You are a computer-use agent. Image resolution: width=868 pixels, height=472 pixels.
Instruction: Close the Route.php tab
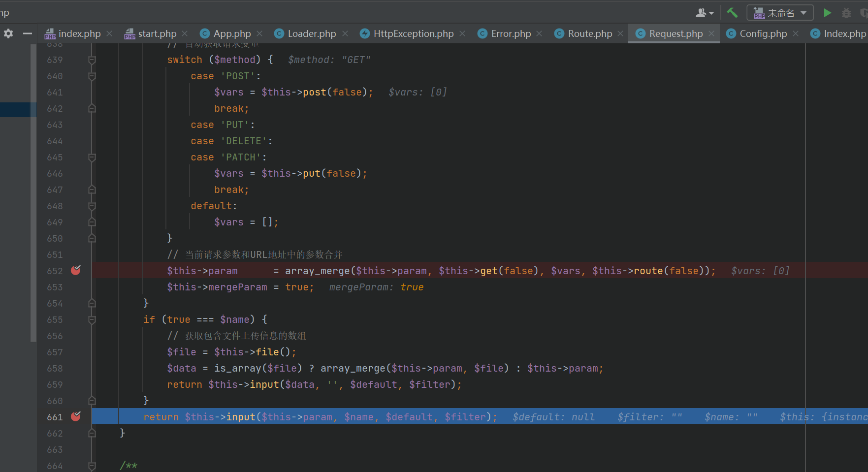coord(620,33)
